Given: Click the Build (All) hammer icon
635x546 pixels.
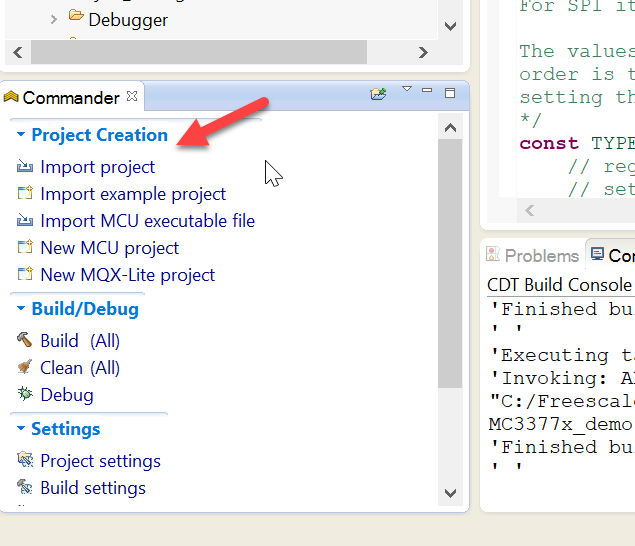Looking at the screenshot, I should (25, 341).
